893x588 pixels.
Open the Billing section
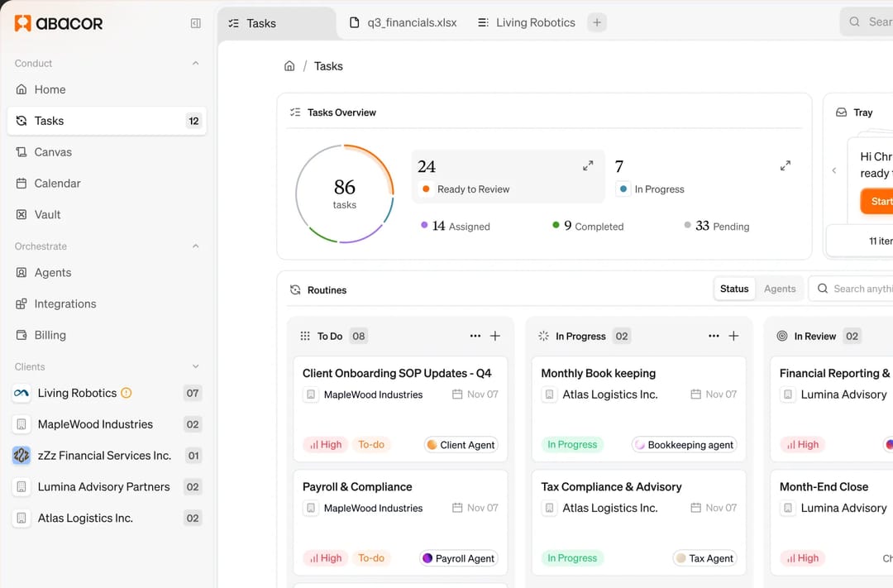107,335
